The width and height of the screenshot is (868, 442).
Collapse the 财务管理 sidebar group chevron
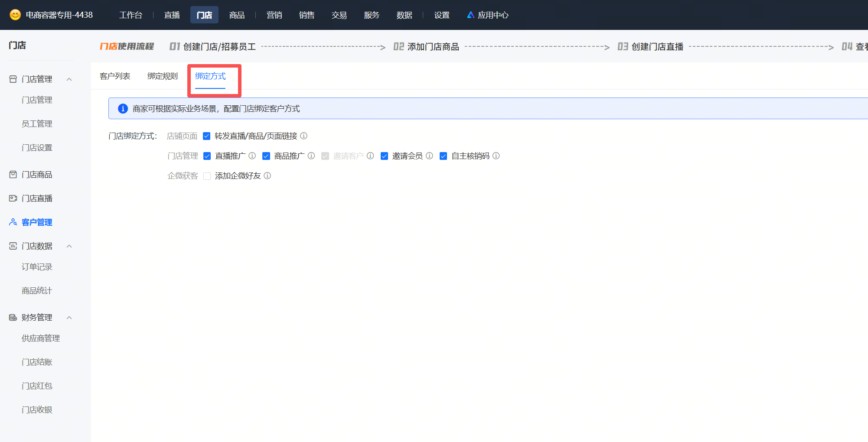click(x=69, y=318)
